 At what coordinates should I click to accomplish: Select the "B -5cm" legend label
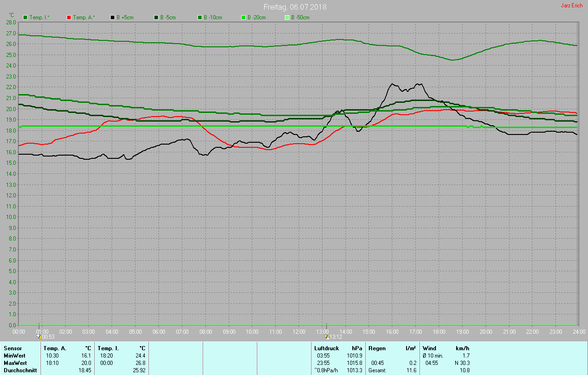168,17
